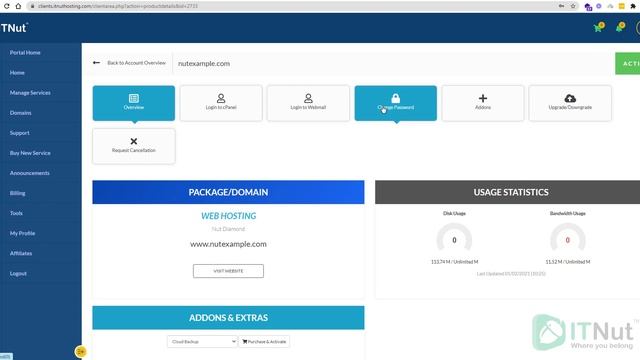Screen dimensions: 640x360
Task: Click the Disk Usage gauge
Action: point(454,238)
